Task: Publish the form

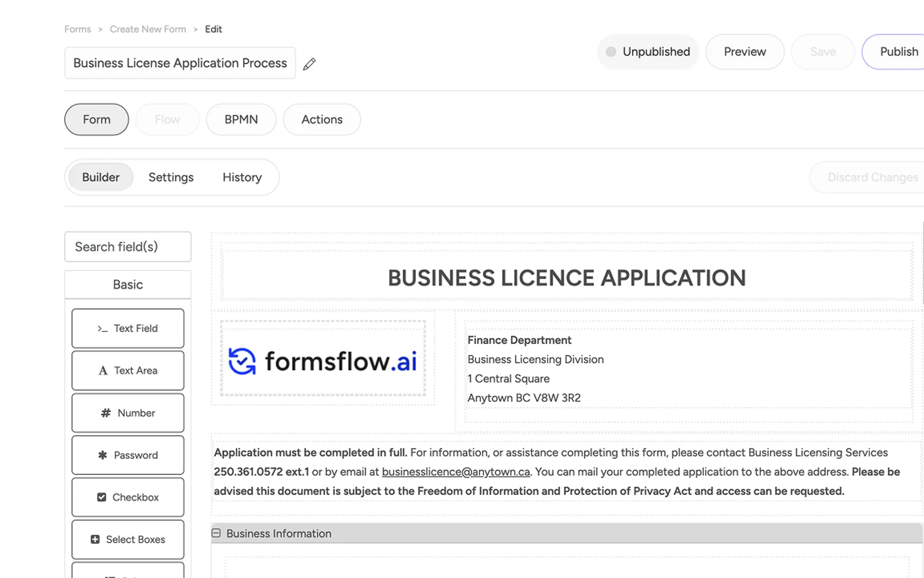Action: click(x=893, y=52)
